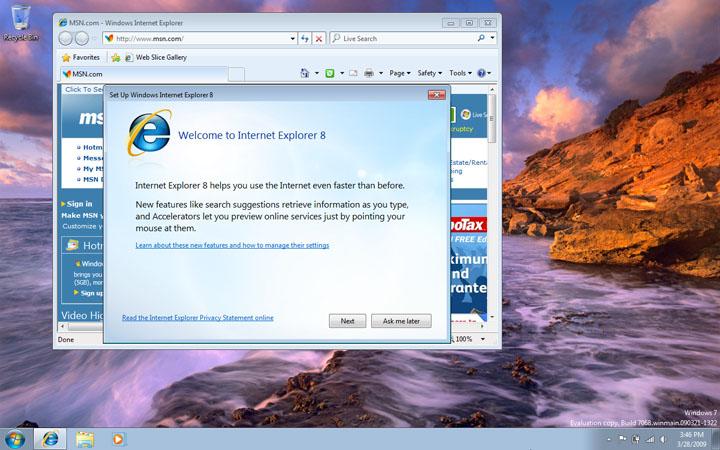
Task: Open the Feeds button dropdown arrow
Action: coord(342,73)
